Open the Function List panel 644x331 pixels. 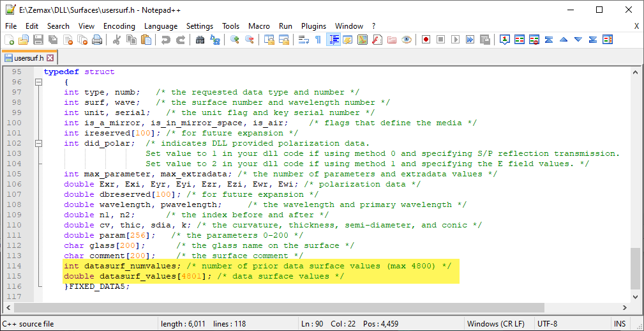(x=377, y=40)
